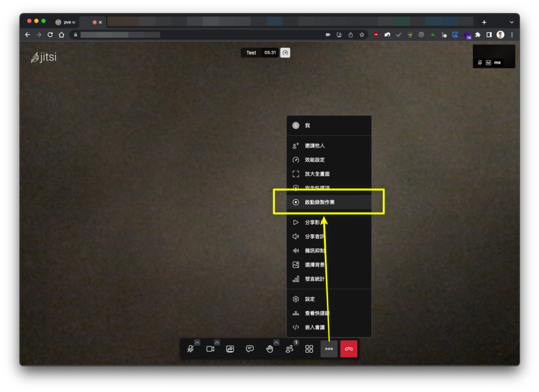
Task: Choose 放大全畫面 to go fullscreen
Action: pyautogui.click(x=329, y=174)
